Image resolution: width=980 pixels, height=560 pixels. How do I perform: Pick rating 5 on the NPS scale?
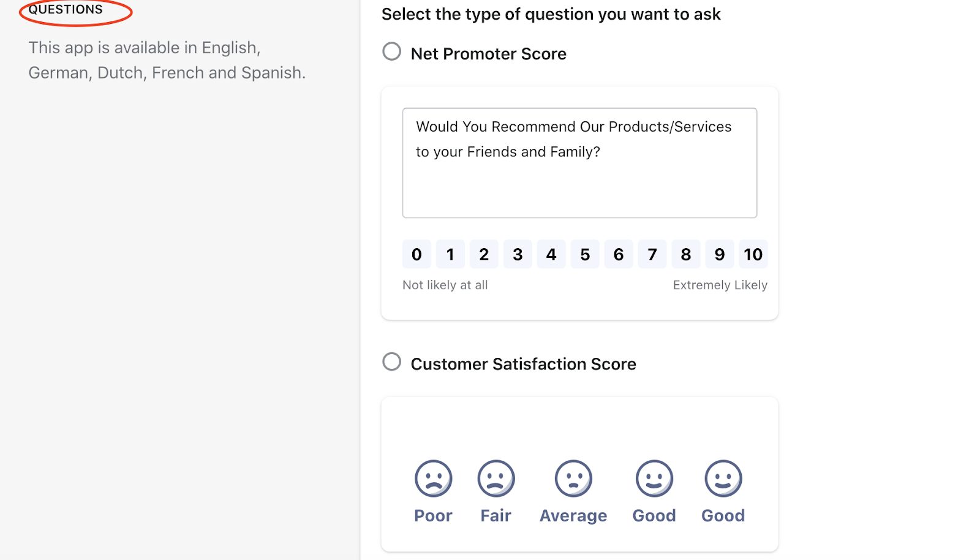coord(585,254)
